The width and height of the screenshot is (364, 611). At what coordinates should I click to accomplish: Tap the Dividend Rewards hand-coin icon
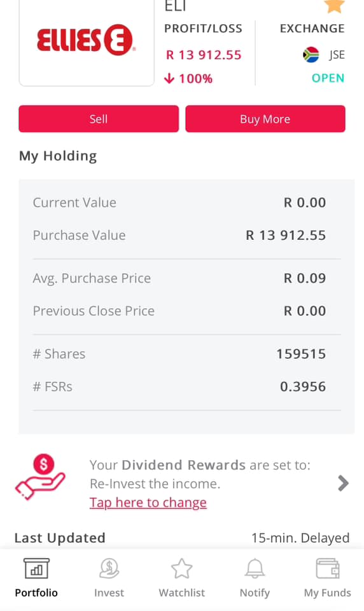(40, 477)
